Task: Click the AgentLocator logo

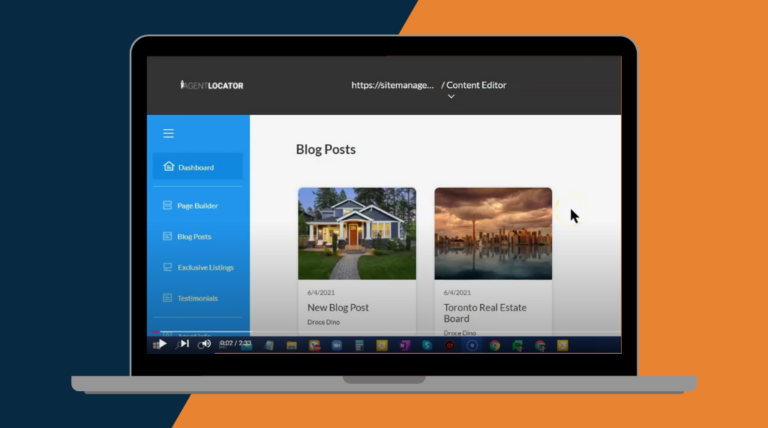Action: pos(212,85)
